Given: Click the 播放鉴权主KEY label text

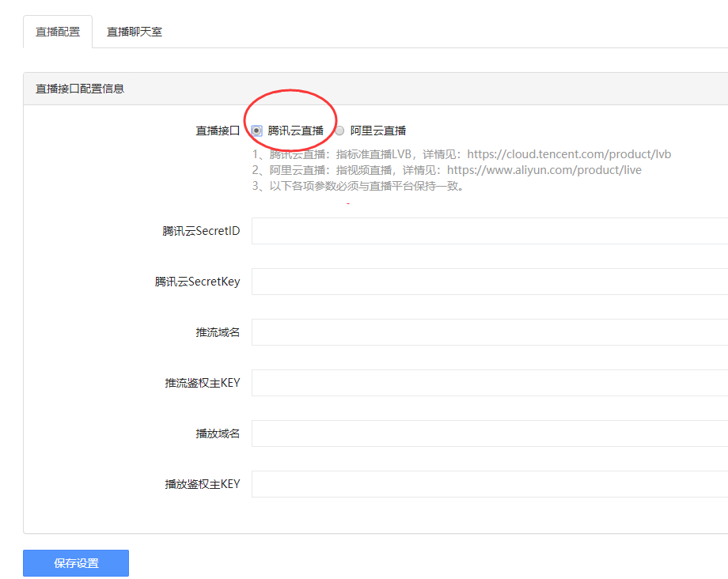Looking at the screenshot, I should [x=203, y=484].
